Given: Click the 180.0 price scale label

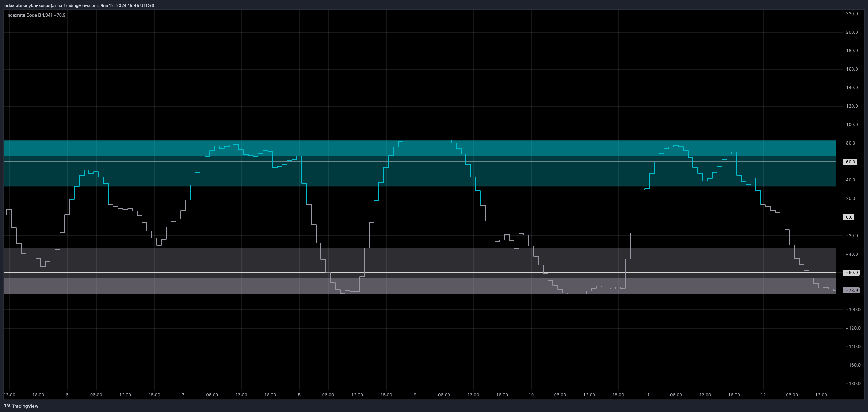Looking at the screenshot, I should pos(852,51).
